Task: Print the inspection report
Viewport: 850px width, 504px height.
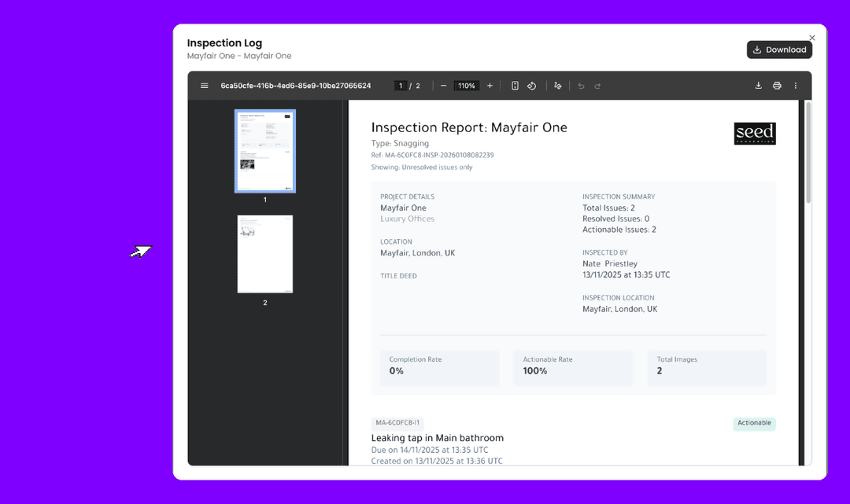Action: click(x=777, y=86)
